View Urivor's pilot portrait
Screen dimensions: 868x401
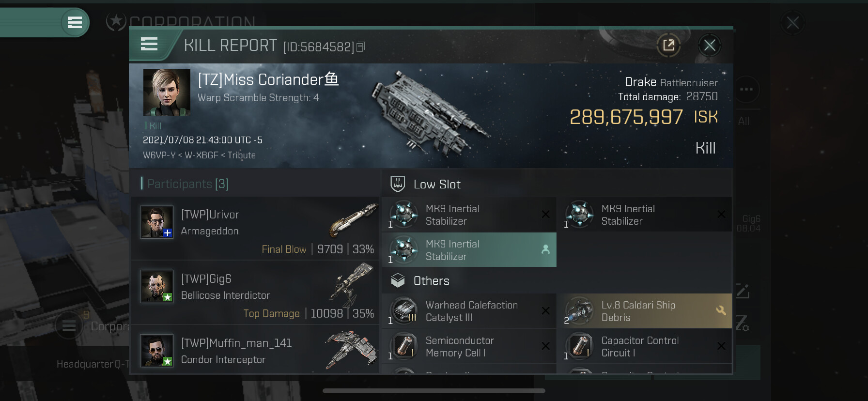[156, 222]
